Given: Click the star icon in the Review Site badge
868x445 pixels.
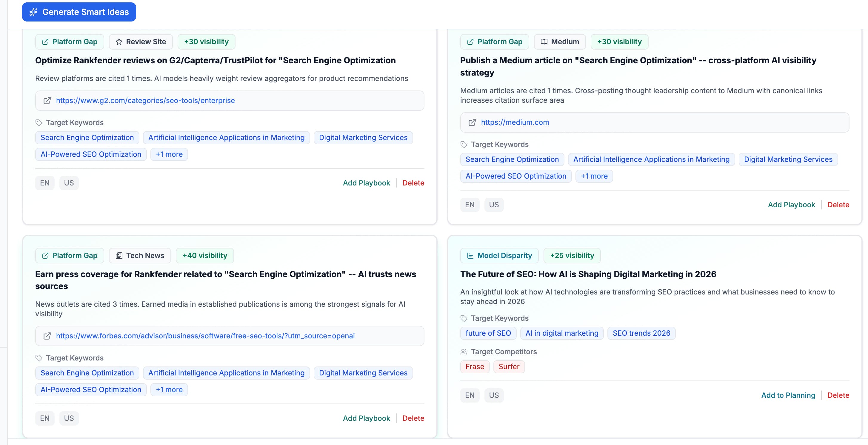Looking at the screenshot, I should (119, 42).
